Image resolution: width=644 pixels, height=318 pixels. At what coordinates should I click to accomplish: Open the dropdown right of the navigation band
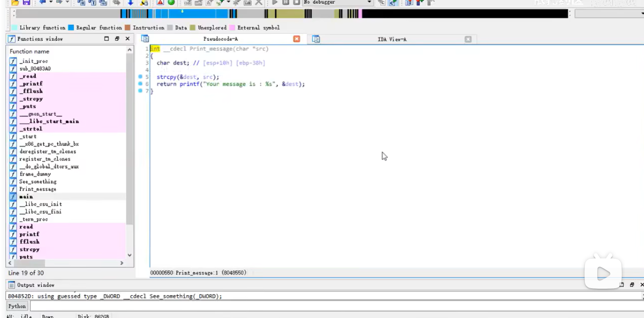[609, 14]
